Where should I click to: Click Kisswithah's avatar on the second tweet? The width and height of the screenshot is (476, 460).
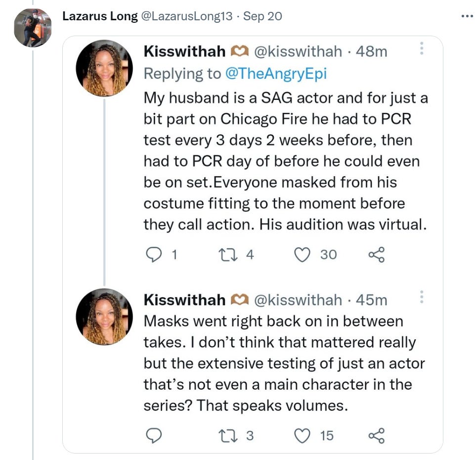point(104,317)
